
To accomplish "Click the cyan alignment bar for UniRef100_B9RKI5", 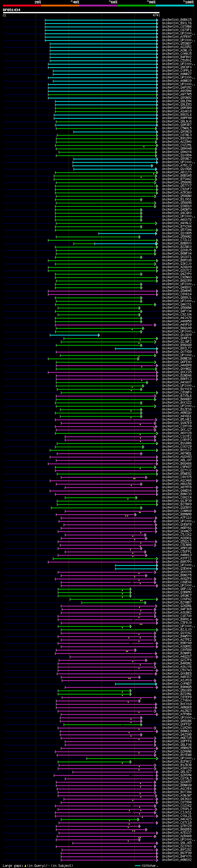I will point(101,20).
